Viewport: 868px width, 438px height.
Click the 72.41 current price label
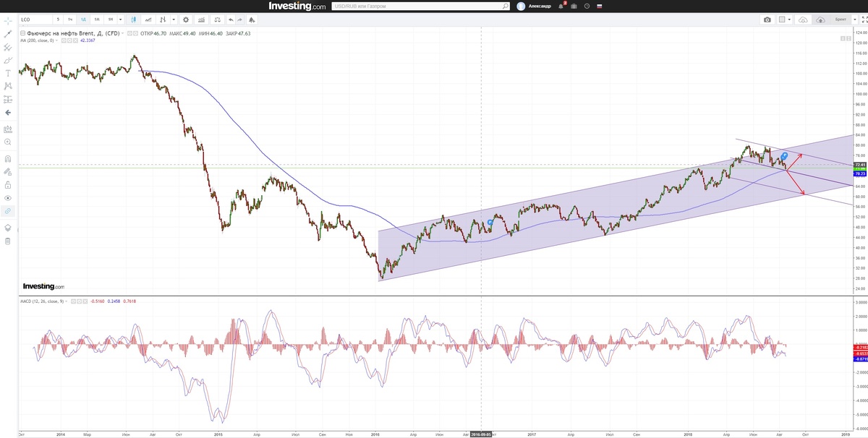[860, 165]
